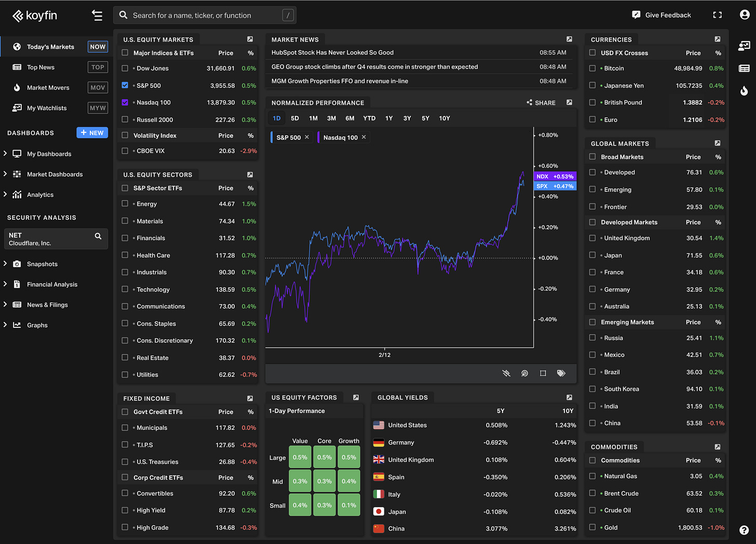Click the fullscreen icon in header
Screen dimensions: 756x544
(718, 15)
